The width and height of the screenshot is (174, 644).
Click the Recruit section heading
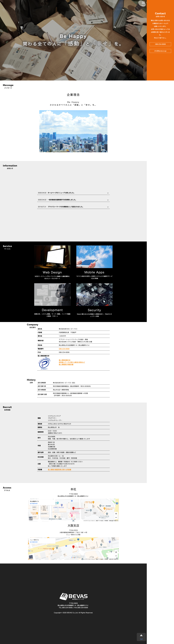pos(7,407)
